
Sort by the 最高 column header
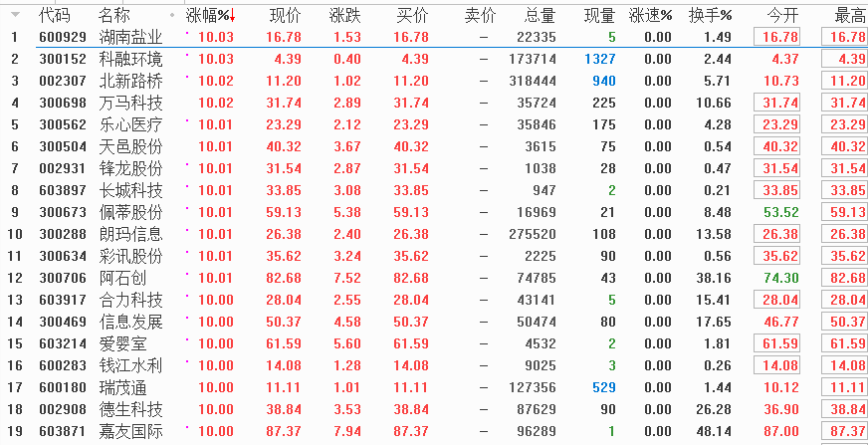point(850,16)
